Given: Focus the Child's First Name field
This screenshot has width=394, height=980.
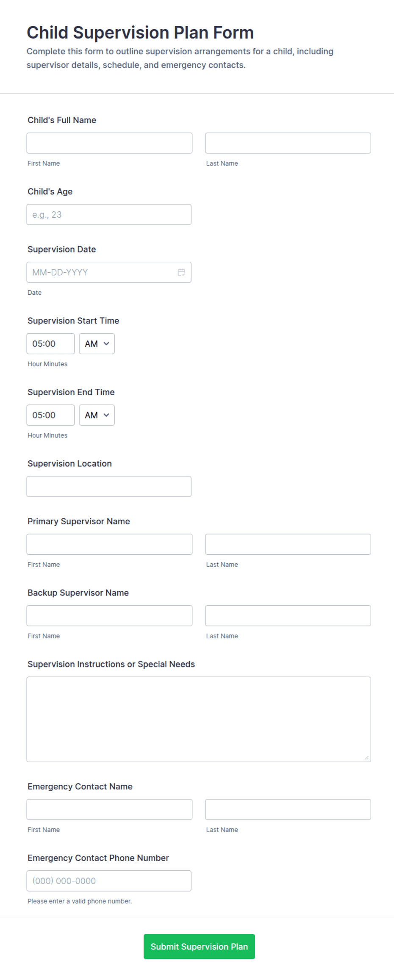Looking at the screenshot, I should (109, 143).
